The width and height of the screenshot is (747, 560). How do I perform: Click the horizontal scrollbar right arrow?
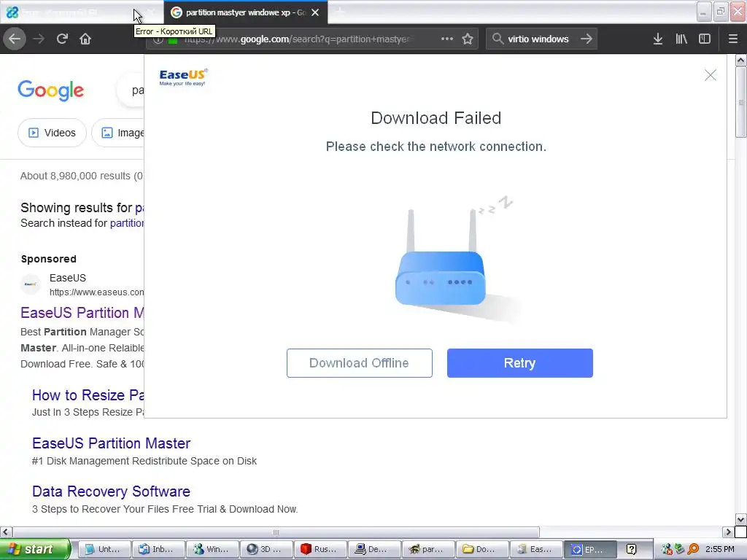(728, 532)
